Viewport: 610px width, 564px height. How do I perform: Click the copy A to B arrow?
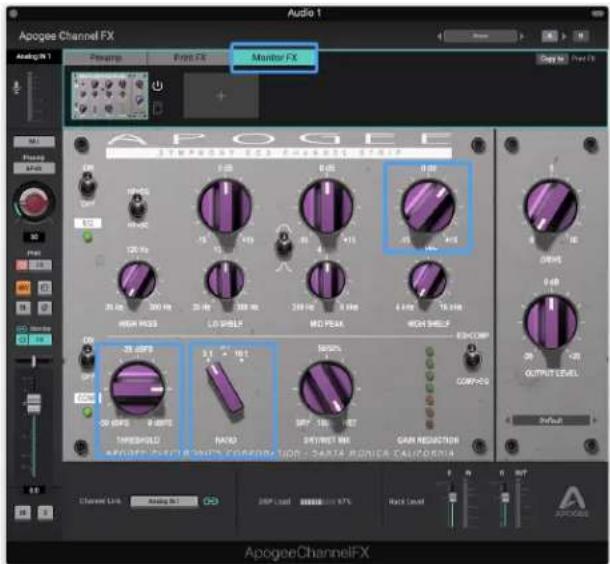pyautogui.click(x=564, y=36)
